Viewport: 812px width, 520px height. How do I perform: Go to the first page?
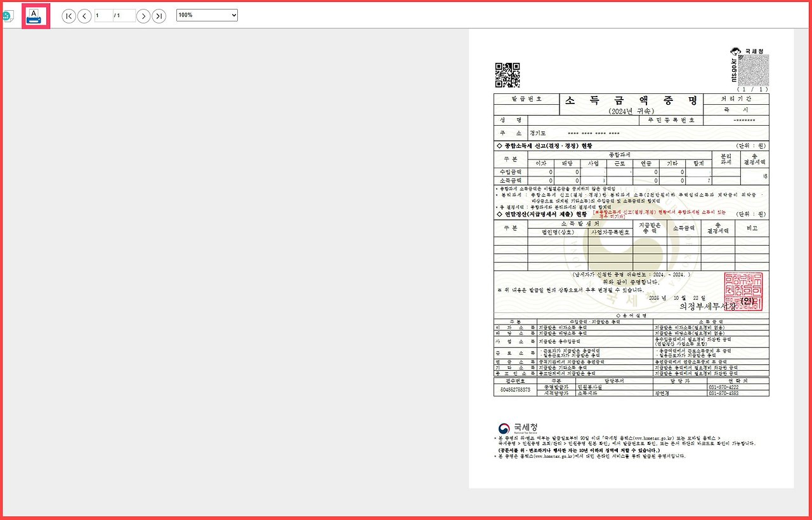pos(69,16)
